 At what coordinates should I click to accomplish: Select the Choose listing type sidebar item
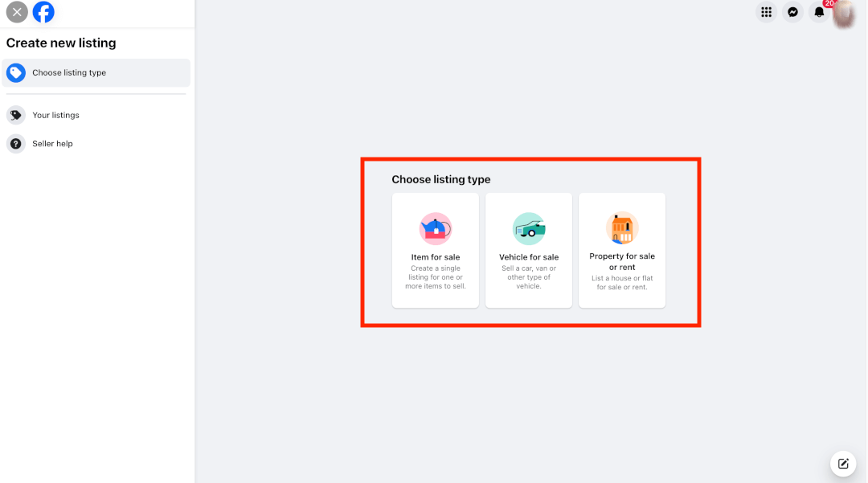tap(96, 72)
